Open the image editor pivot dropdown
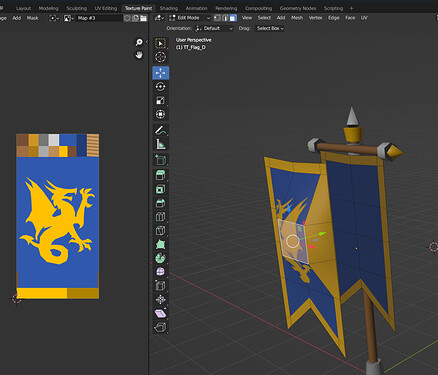The width and height of the screenshot is (438, 375). click(x=54, y=18)
